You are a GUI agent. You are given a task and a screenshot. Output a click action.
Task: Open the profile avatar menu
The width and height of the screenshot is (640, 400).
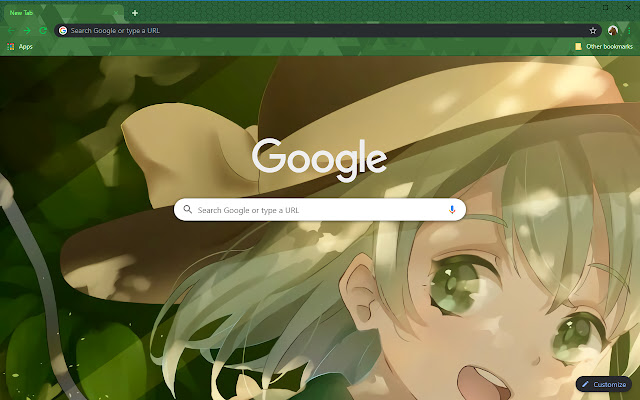coord(613,31)
